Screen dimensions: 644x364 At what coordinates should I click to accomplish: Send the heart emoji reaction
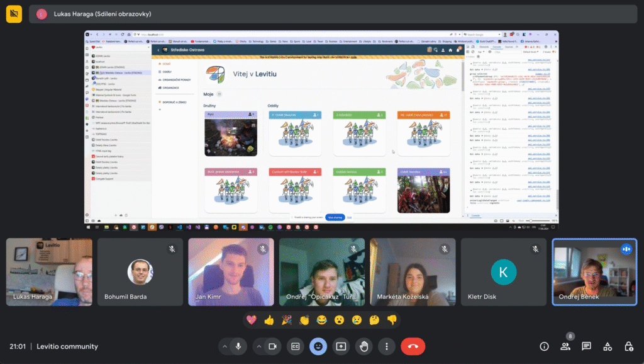252,319
